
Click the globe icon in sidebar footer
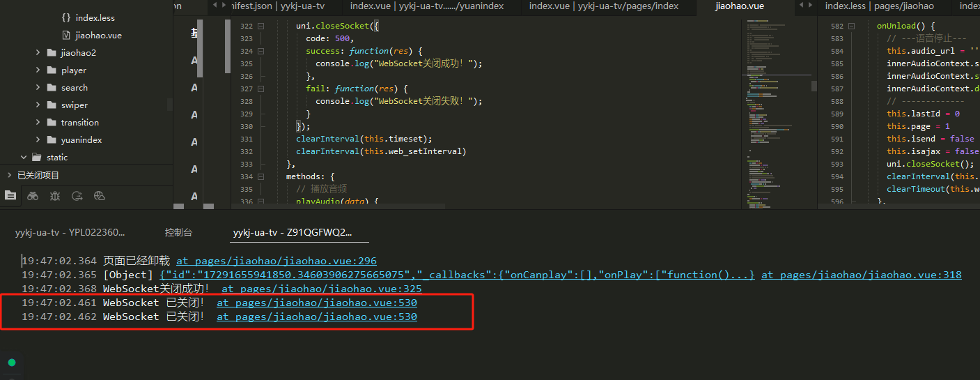[x=100, y=196]
